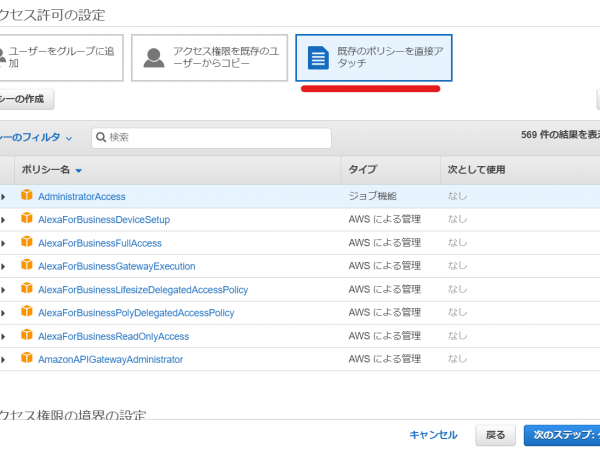Expand AlexaForBusinessPolyDelegatedAccessPolicy row details
Screen dimensions: 600x450
[3, 313]
